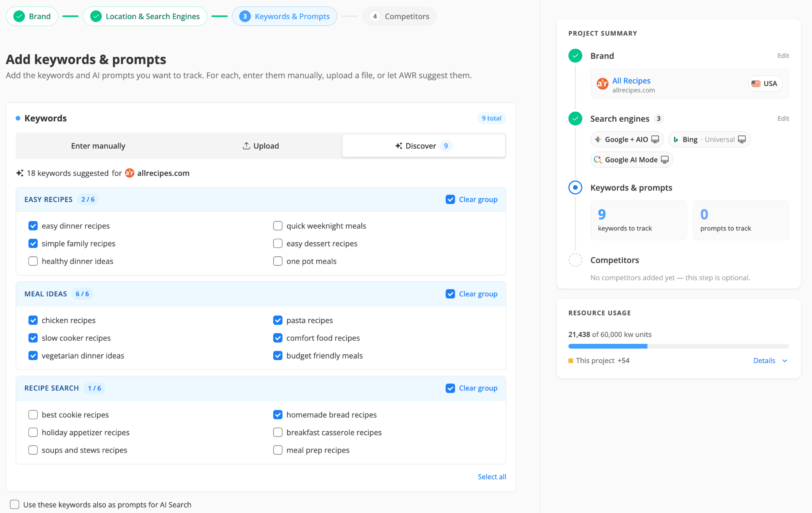Check breakfast casserole recipes
The height and width of the screenshot is (513, 812).
point(278,433)
